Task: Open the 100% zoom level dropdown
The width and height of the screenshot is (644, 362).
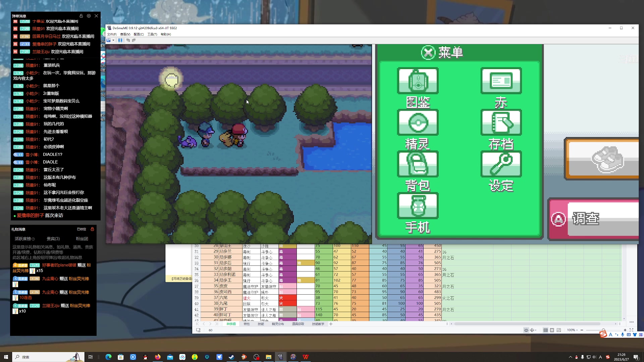Action: tap(572, 330)
